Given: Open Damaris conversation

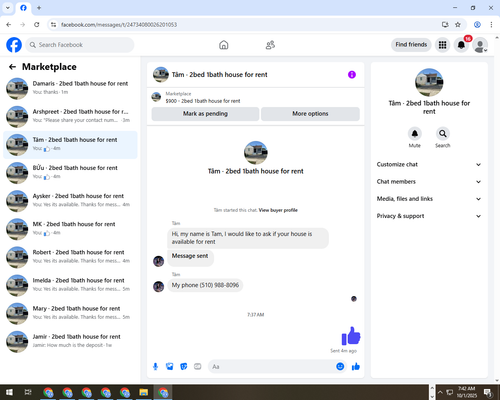Looking at the screenshot, I should point(70,89).
